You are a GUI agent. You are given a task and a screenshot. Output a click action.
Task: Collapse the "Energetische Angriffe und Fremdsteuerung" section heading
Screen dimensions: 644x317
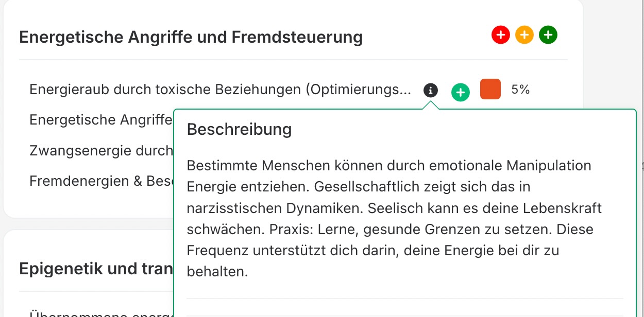point(191,38)
